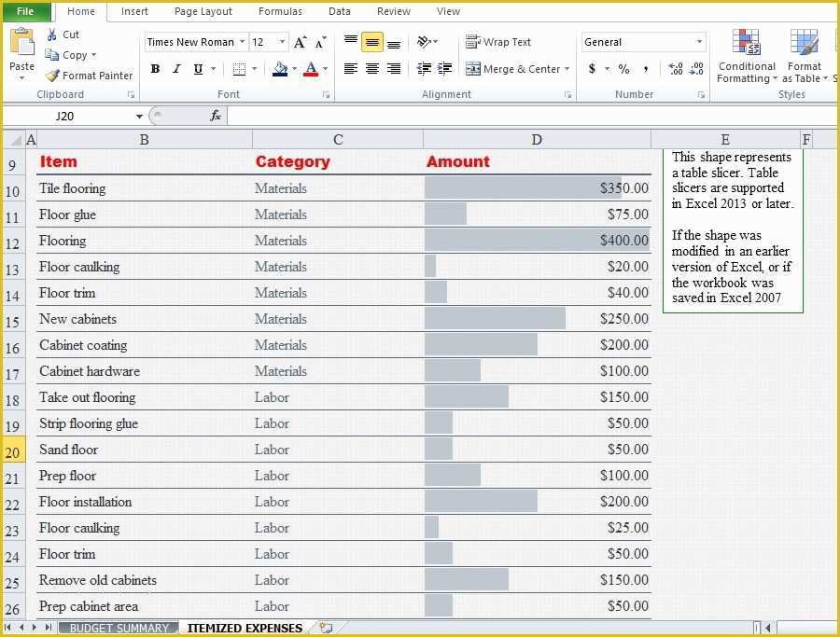Switch to Formulas tab
Image resolution: width=840 pixels, height=637 pixels.
(280, 11)
